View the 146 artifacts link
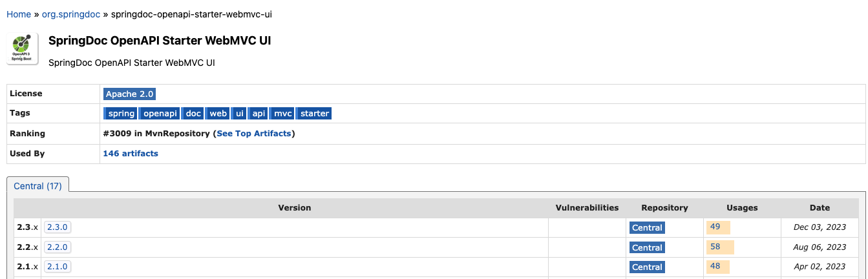Image resolution: width=868 pixels, height=279 pixels. pyautogui.click(x=131, y=154)
